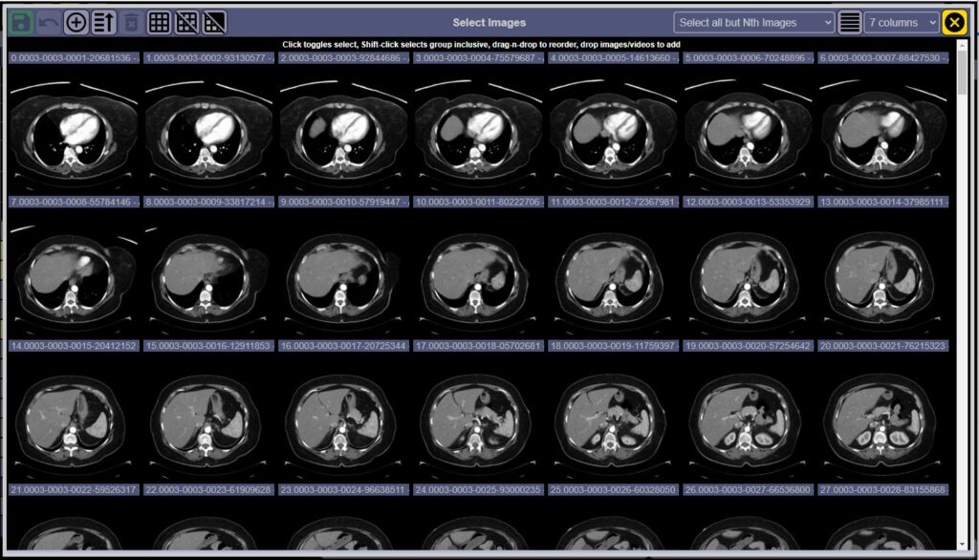Click label 20.0003-0003-0021-76215323
Screen dimensions: 979x560
coord(882,346)
